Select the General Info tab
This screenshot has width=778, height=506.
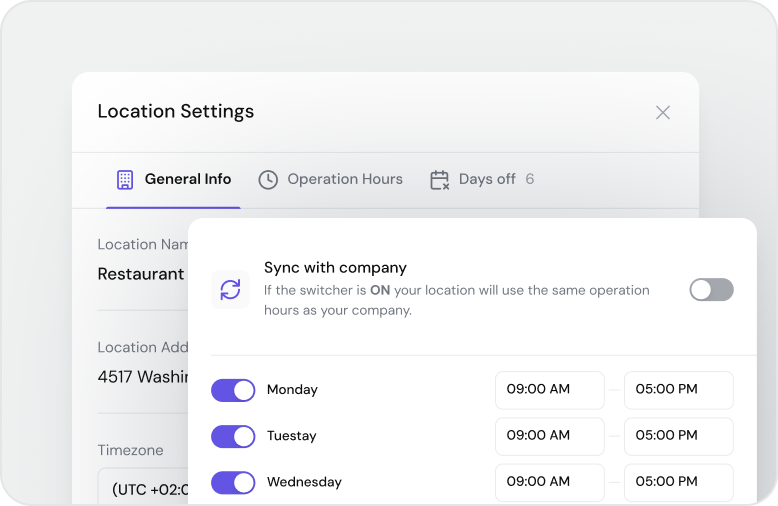click(x=187, y=180)
